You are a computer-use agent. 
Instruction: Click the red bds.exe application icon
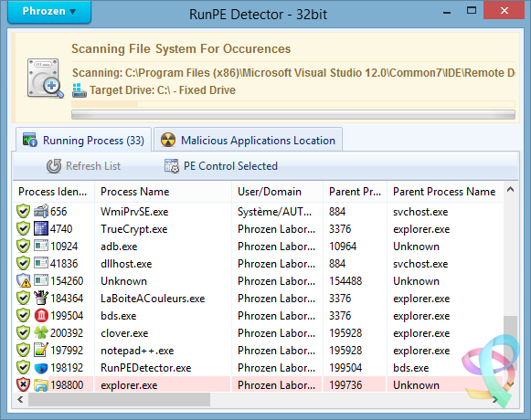41,316
